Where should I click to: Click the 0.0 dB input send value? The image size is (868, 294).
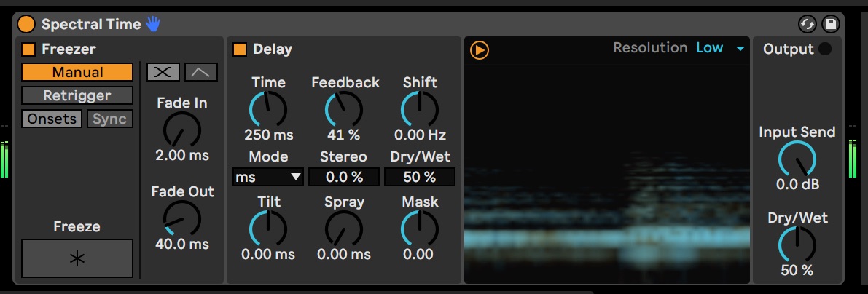797,185
